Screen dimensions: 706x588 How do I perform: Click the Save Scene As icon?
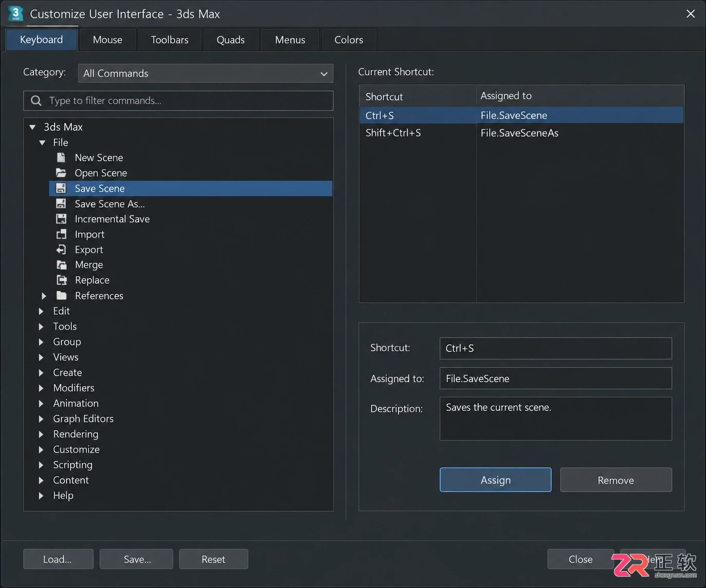pyautogui.click(x=61, y=203)
